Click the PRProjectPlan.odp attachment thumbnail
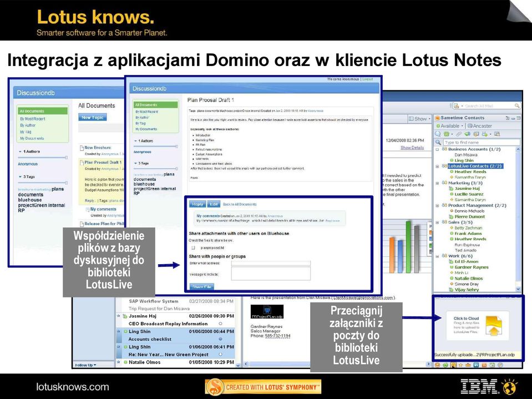 click(267, 312)
